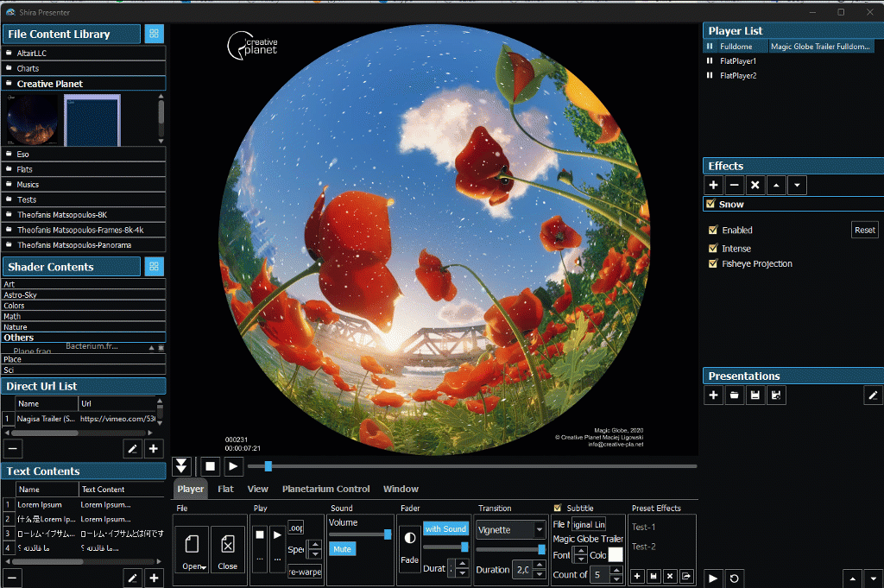
Task: Open the file using the Open dropdown button
Action: coord(192,550)
